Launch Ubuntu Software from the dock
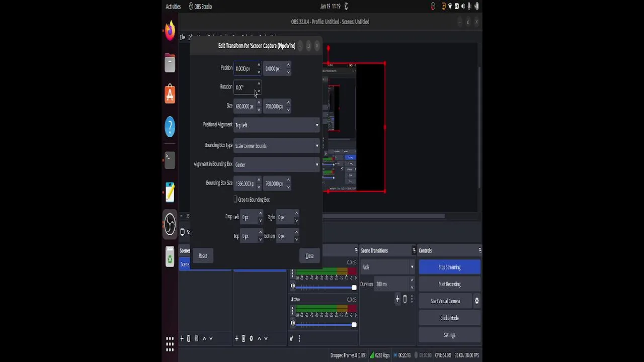Viewport: 644px width, 362px height. 170,95
